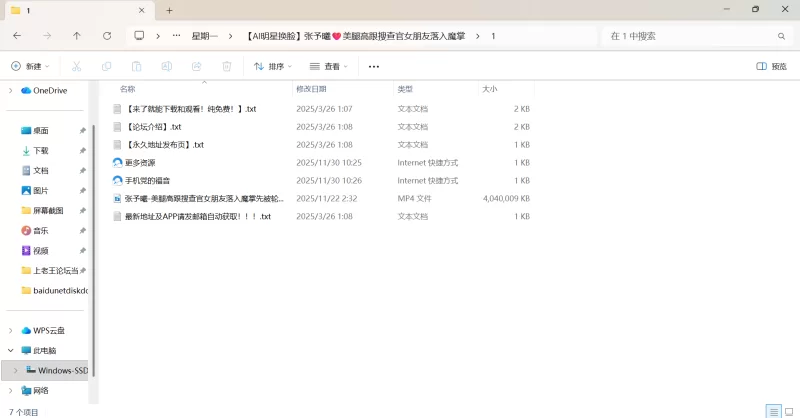Click the Up one level arrow

point(77,36)
